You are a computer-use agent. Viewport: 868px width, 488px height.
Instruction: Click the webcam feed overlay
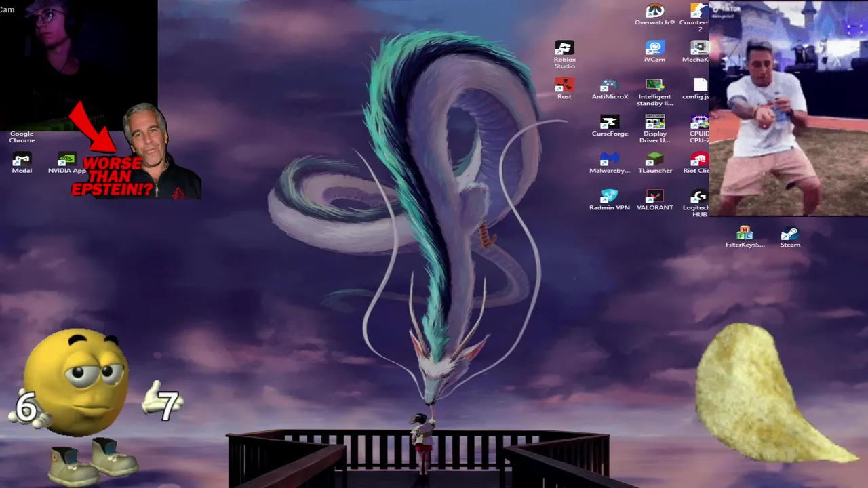[79, 65]
